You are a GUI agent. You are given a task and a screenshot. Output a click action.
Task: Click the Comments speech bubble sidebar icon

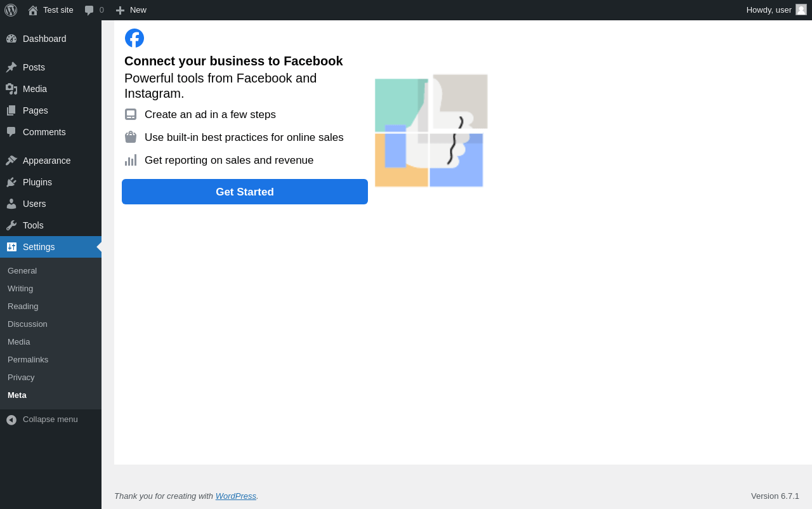[x=11, y=132]
